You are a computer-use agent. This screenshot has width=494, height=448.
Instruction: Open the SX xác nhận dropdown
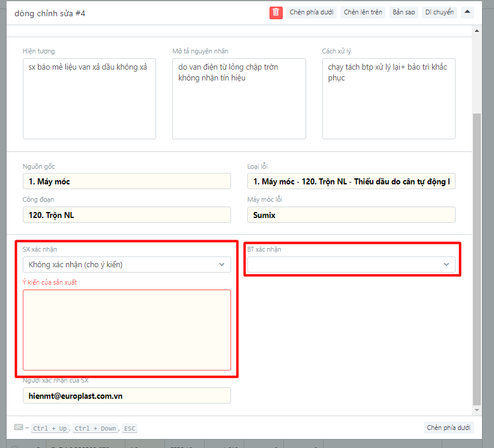tap(127, 264)
